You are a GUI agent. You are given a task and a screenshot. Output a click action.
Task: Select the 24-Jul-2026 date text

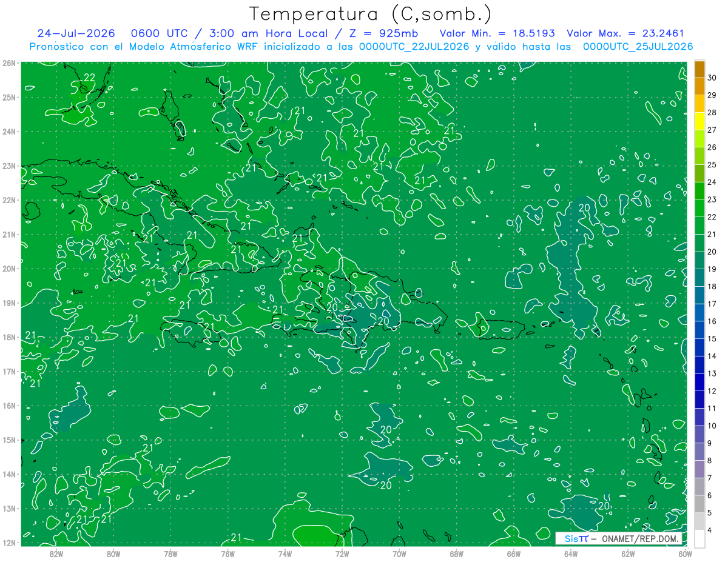(x=76, y=34)
